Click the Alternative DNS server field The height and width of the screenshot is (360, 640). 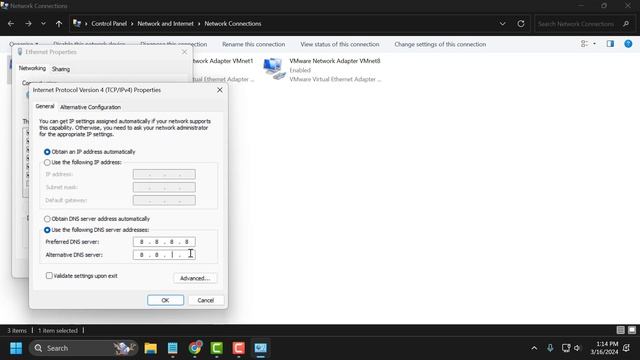164,255
